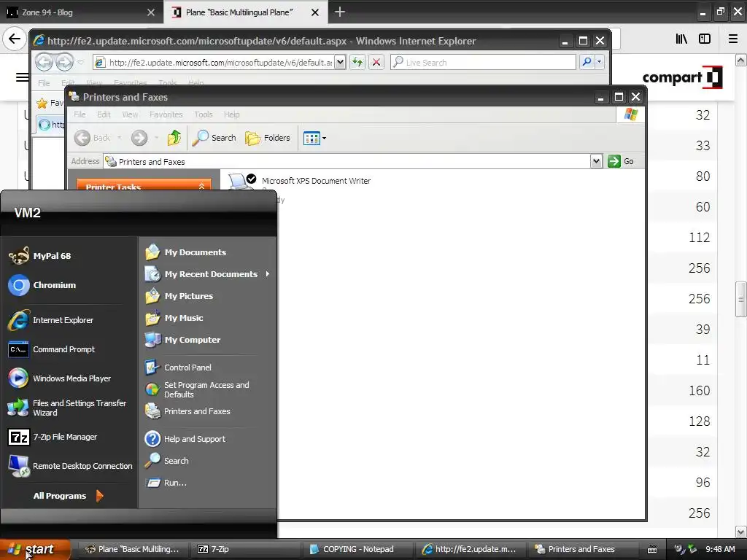Click the Stop button in Internet Explorer
Screen dimensions: 747x560
(x=376, y=62)
